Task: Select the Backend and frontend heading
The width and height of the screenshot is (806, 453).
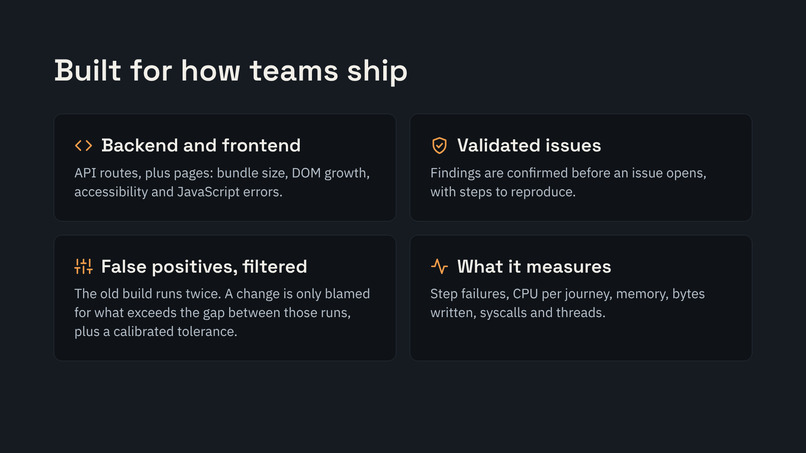Action: point(201,146)
